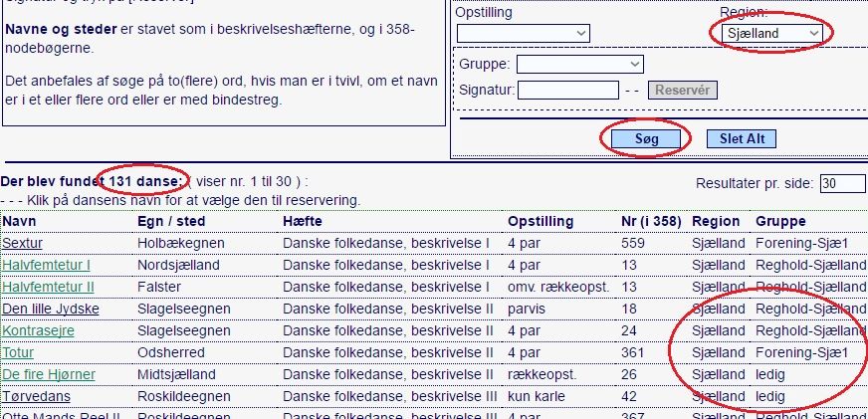868x419 pixels.
Task: Select the Tørvedans dance link
Action: point(36,397)
